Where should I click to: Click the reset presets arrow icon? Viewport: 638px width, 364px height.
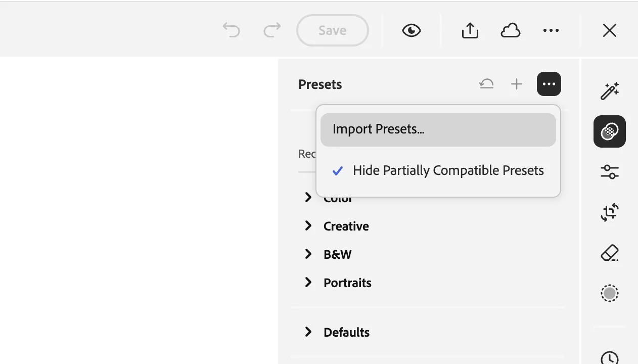coord(486,83)
